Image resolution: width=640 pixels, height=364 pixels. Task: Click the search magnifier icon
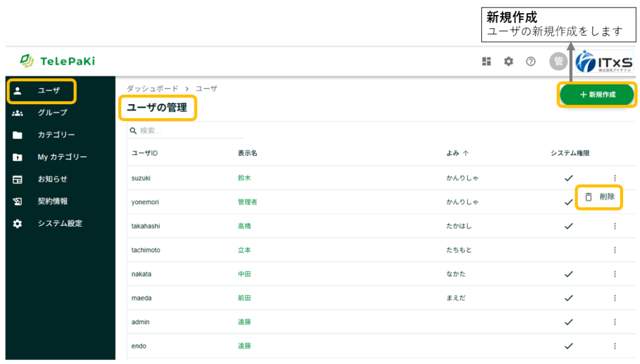click(x=133, y=131)
